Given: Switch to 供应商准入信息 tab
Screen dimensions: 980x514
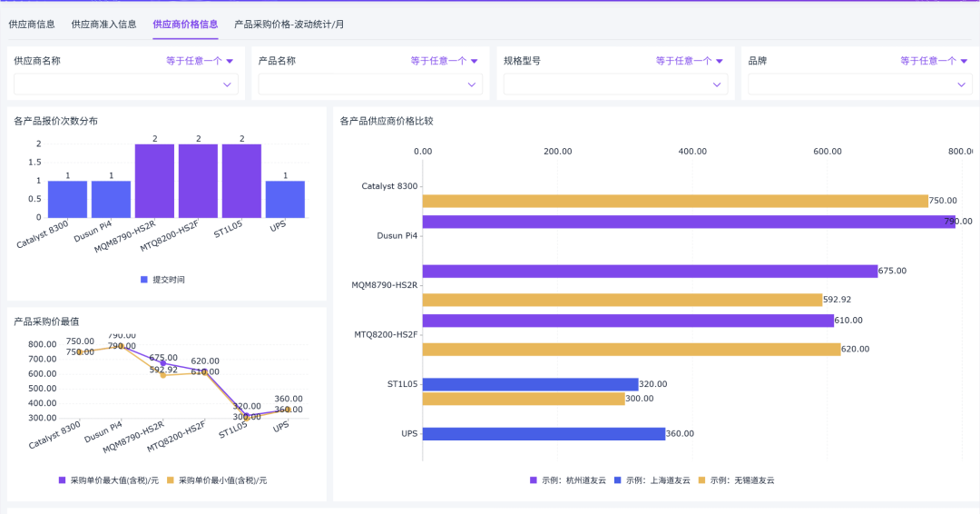Looking at the screenshot, I should [103, 25].
